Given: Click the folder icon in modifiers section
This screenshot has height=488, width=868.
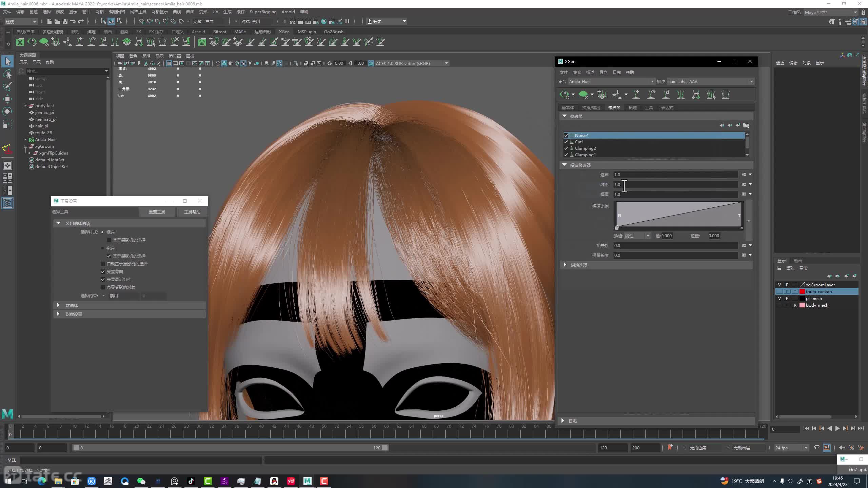Looking at the screenshot, I should [746, 125].
